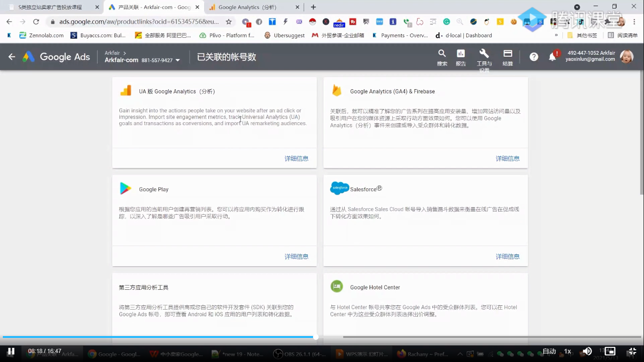Click the Firebase flame icon
The image size is (644, 362).
tap(337, 90)
